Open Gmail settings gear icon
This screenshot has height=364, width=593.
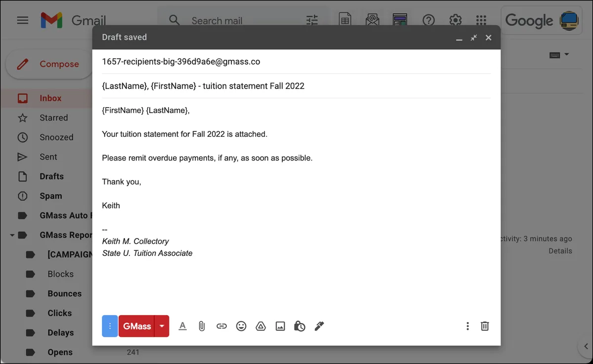(x=455, y=20)
